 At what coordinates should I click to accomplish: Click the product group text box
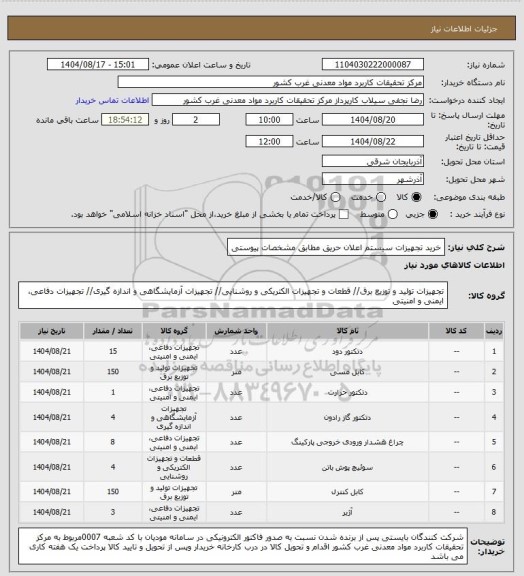point(233,296)
